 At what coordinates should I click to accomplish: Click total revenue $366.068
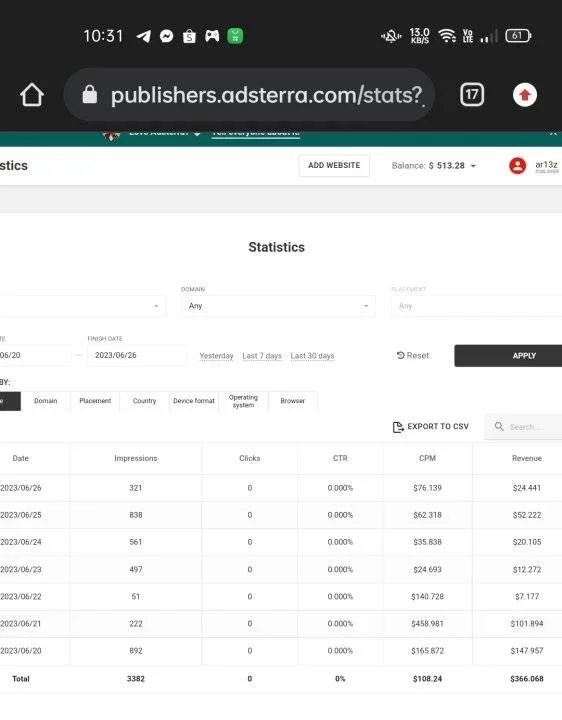(x=527, y=679)
